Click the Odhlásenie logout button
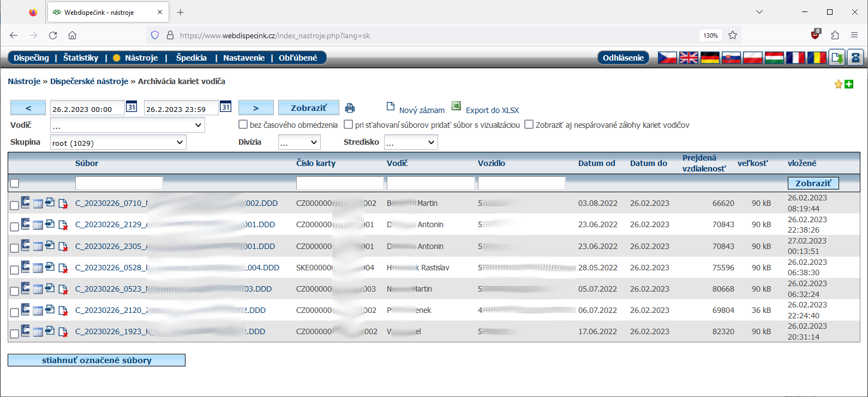Image resolution: width=868 pixels, height=397 pixels. 623,58
